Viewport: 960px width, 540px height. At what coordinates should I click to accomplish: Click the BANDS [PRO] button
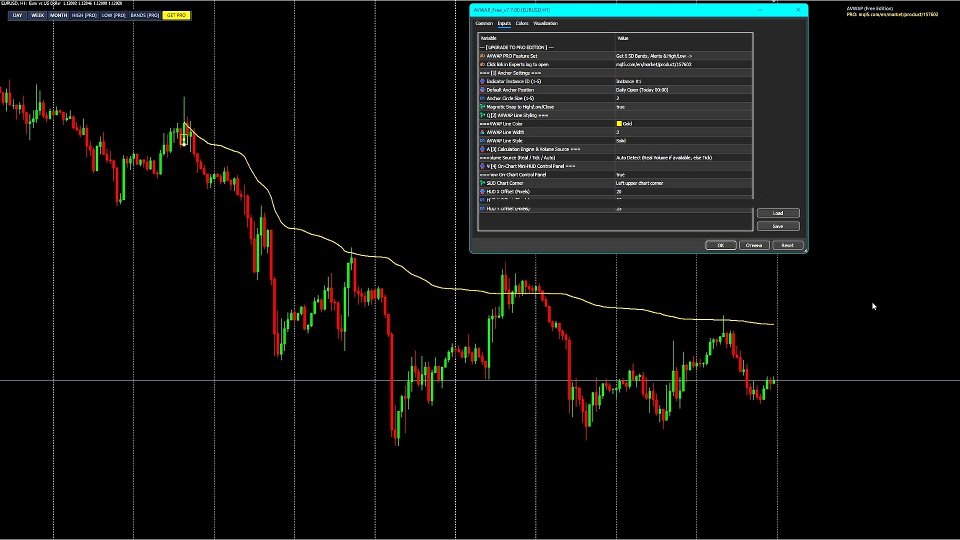click(144, 15)
